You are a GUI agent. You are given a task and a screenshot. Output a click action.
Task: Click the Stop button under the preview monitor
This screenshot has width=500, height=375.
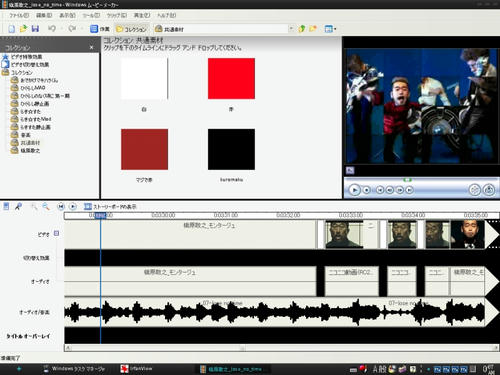[x=367, y=190]
